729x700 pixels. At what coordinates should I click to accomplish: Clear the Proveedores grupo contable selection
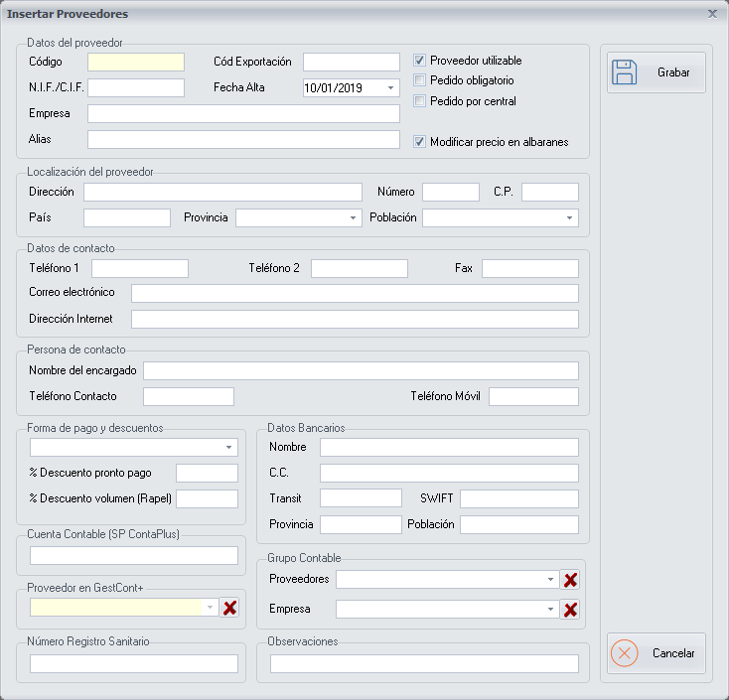click(x=570, y=580)
